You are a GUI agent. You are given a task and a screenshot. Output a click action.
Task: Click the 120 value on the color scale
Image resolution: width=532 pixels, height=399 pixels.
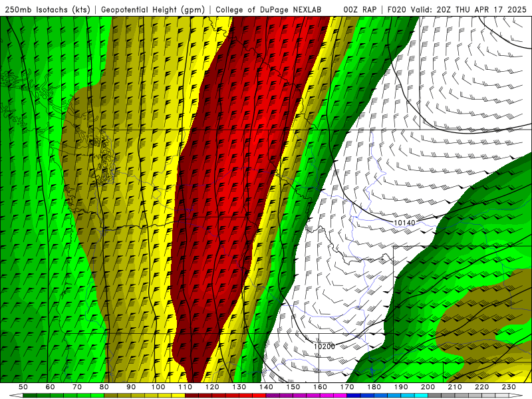pyautogui.click(x=212, y=387)
